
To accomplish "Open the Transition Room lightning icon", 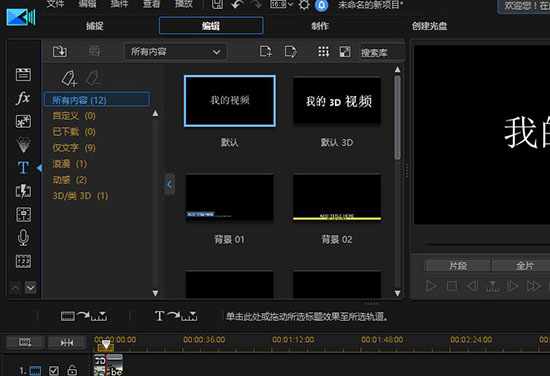I will 23,191.
